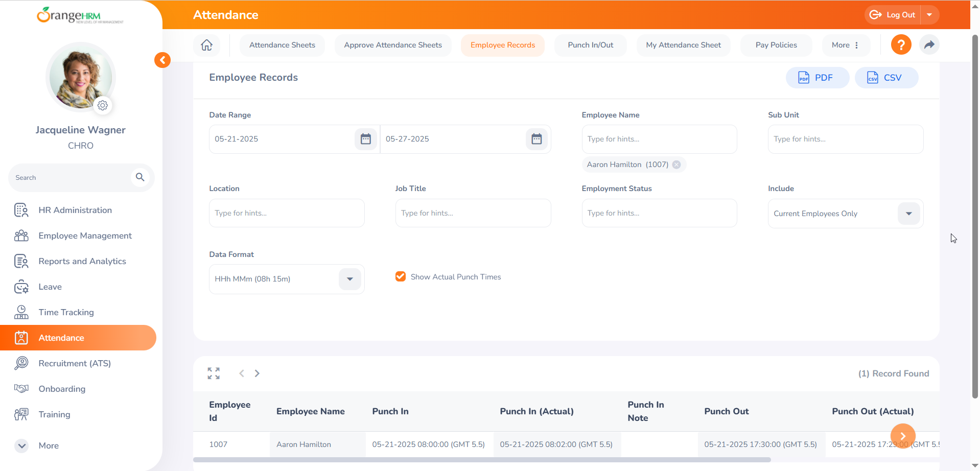Click the profile settings gear icon
Screen dimensions: 980x471
(x=103, y=105)
